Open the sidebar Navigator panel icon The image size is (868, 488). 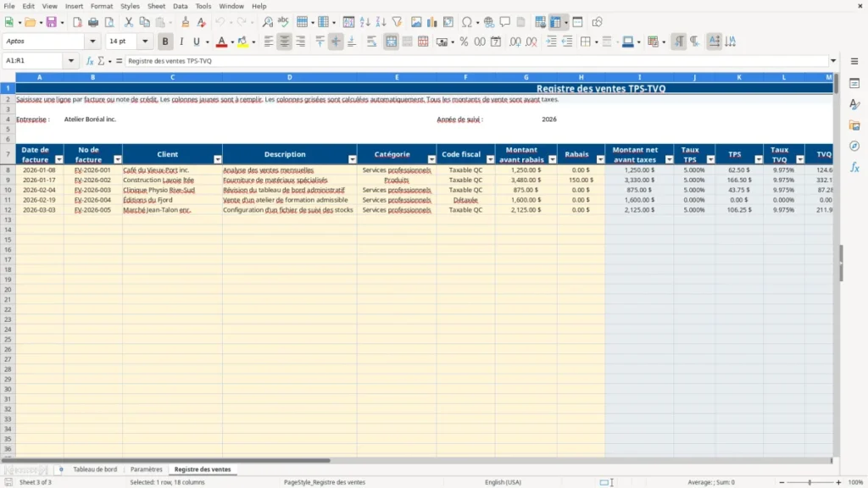(x=854, y=146)
